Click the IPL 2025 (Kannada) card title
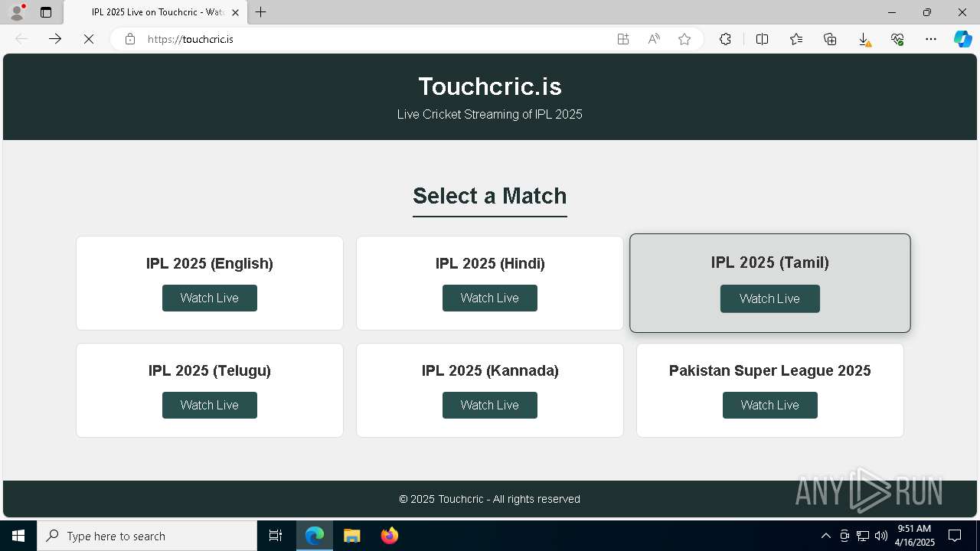The width and height of the screenshot is (980, 551). [x=490, y=370]
